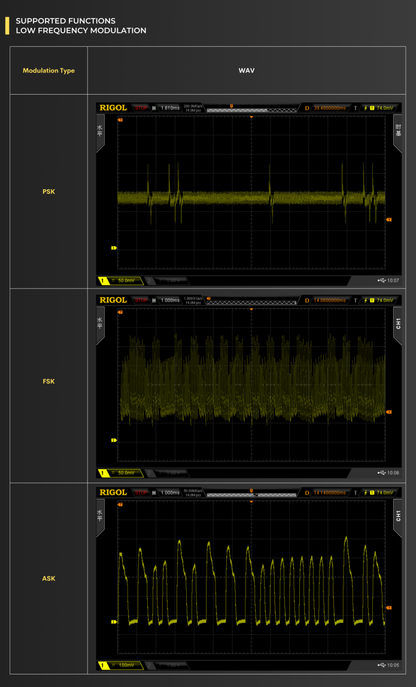The width and height of the screenshot is (416, 687).
Task: Click the USB status icon in the PSK scope
Action: tap(381, 280)
